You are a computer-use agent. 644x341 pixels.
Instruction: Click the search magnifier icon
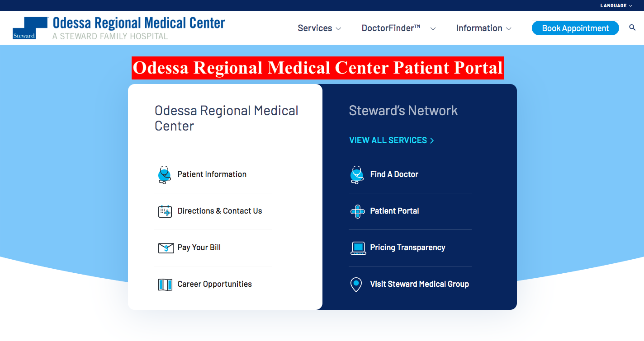tap(632, 28)
